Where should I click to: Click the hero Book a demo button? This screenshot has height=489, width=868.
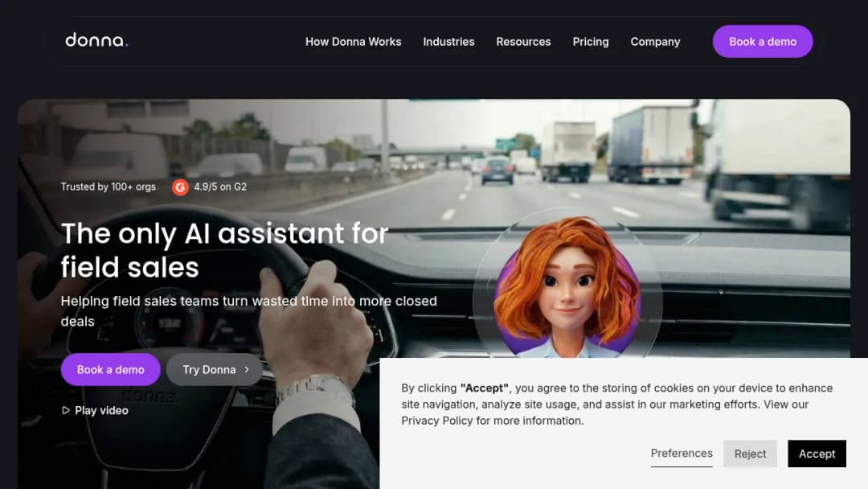click(x=111, y=369)
